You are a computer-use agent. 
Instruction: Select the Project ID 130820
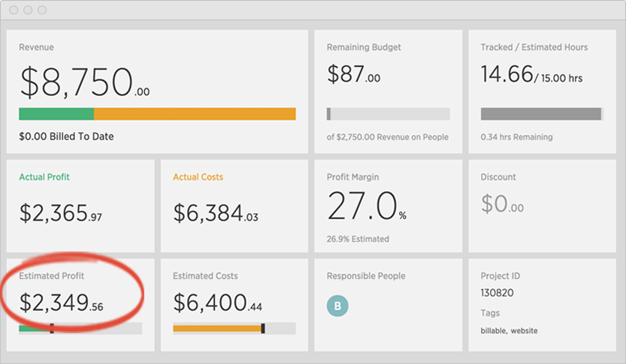[497, 293]
